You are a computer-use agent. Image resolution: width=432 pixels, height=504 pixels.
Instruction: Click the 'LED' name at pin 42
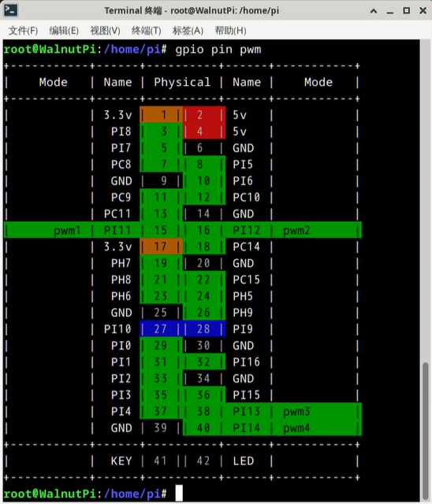[243, 461]
